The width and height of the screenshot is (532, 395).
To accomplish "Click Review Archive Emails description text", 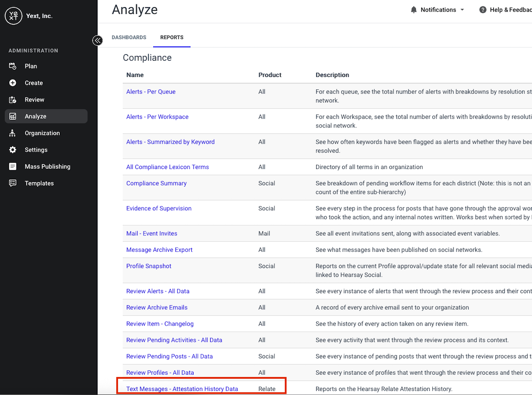I will [x=392, y=307].
